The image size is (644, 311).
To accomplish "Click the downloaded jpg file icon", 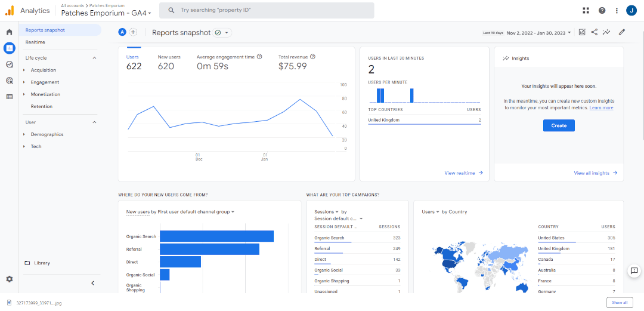I will coord(10,303).
